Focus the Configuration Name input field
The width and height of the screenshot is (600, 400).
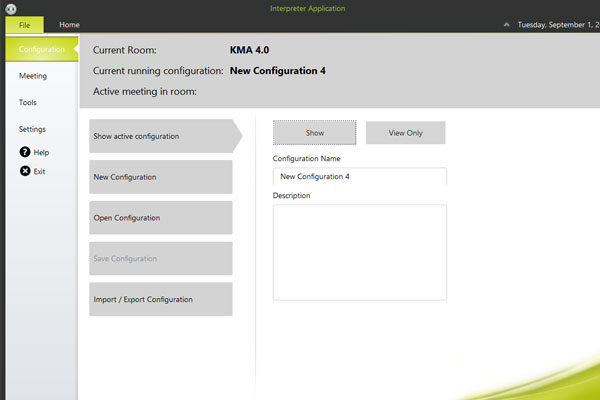(x=360, y=176)
